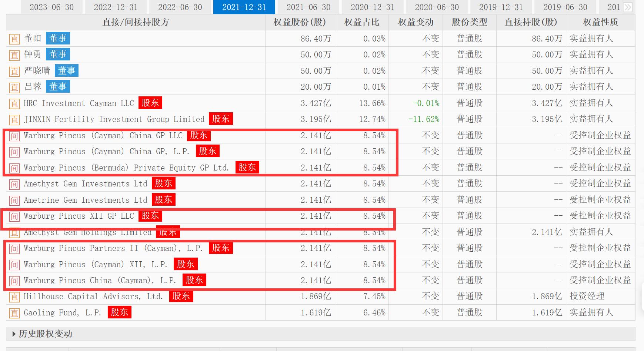Viewport: 644px width, 351px height.
Task: Click the 直 icon for JINXIN Fertility Investment
Action: [x=14, y=119]
